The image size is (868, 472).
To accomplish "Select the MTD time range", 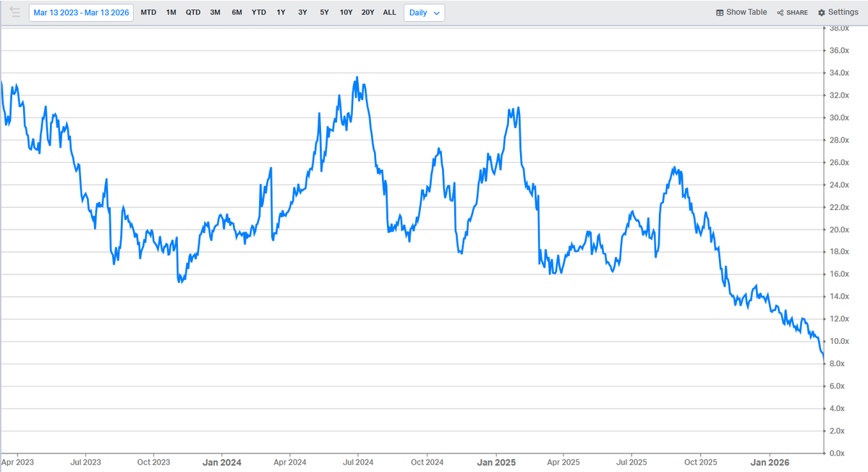I will (x=148, y=12).
